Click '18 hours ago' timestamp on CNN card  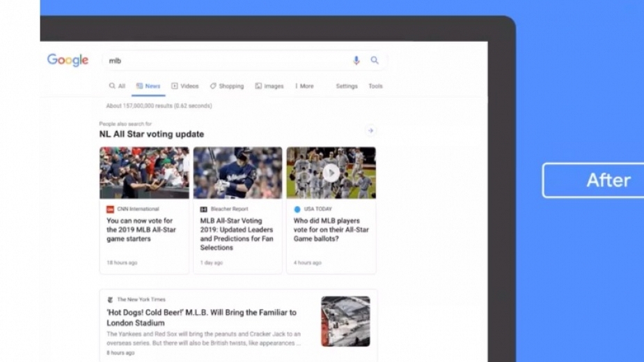click(122, 262)
